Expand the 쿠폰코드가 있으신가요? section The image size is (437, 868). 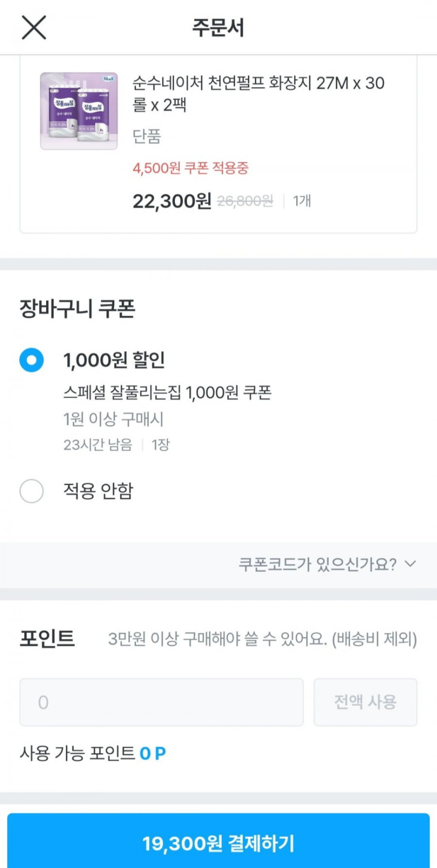[317, 564]
